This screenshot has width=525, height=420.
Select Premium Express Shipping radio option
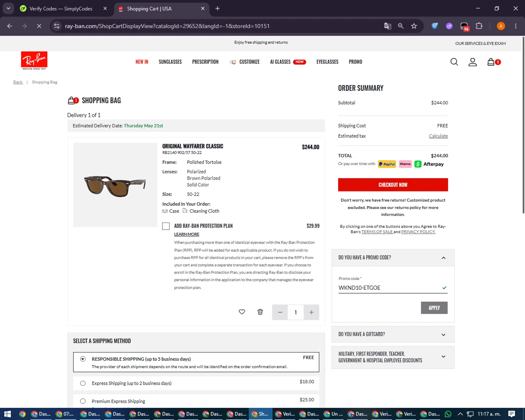point(83,401)
